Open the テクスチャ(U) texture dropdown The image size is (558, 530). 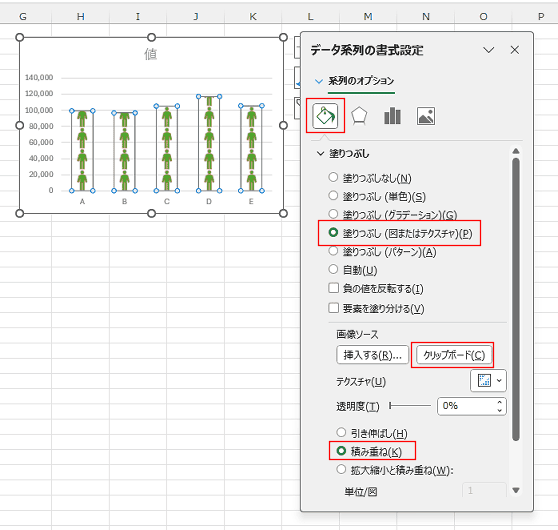click(488, 381)
